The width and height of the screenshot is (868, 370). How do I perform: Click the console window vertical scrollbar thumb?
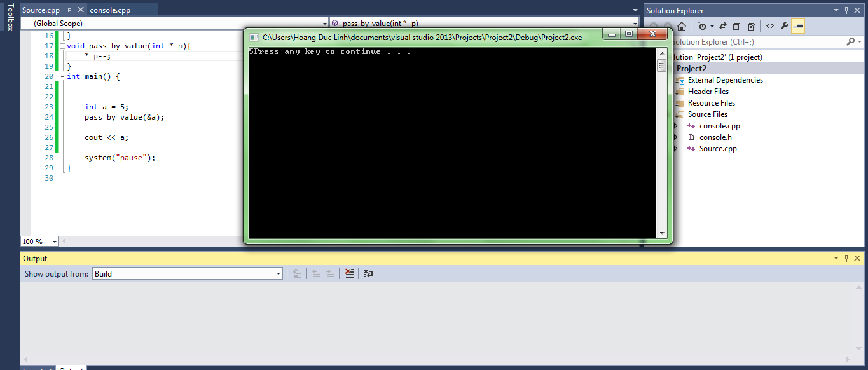661,67
